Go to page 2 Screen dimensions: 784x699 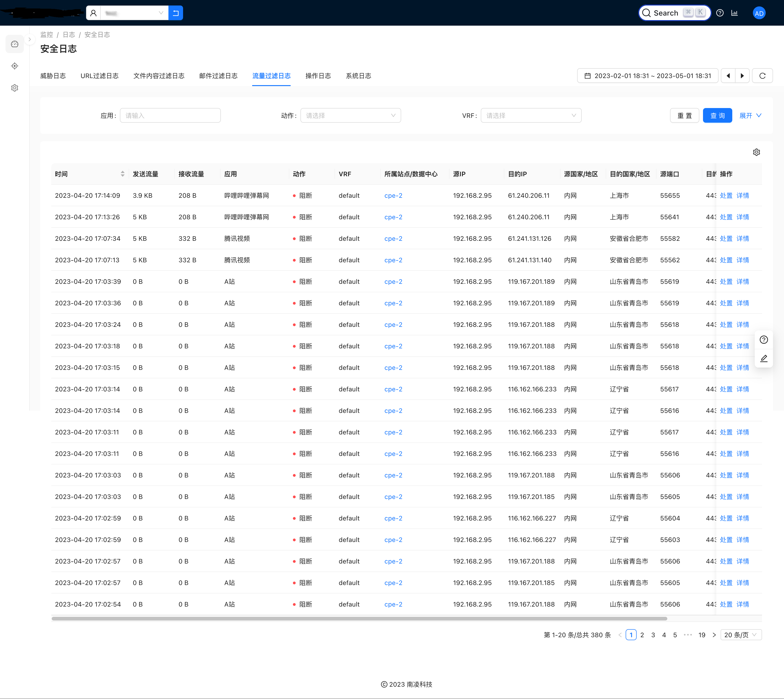[642, 635]
